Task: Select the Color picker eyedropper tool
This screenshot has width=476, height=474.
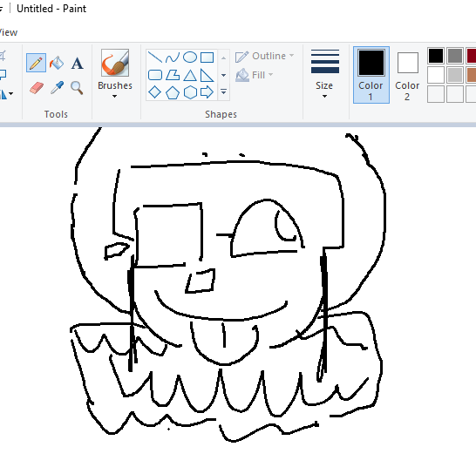Action: coord(57,88)
